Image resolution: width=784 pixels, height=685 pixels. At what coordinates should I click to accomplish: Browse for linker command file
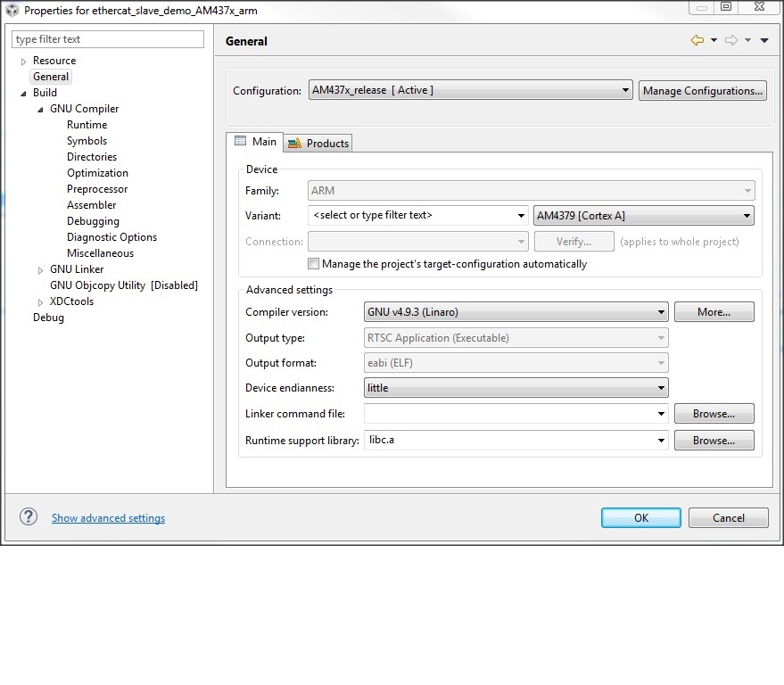pyautogui.click(x=714, y=414)
